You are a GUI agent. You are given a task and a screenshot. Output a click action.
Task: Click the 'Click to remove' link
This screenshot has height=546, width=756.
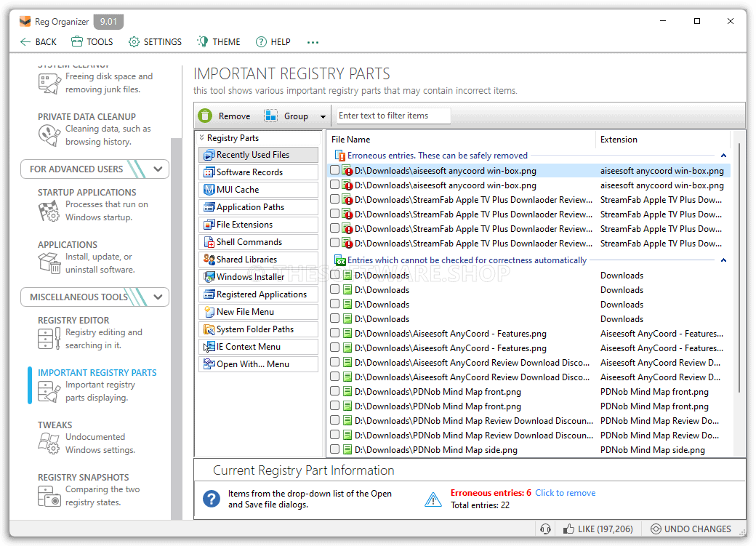[565, 493]
